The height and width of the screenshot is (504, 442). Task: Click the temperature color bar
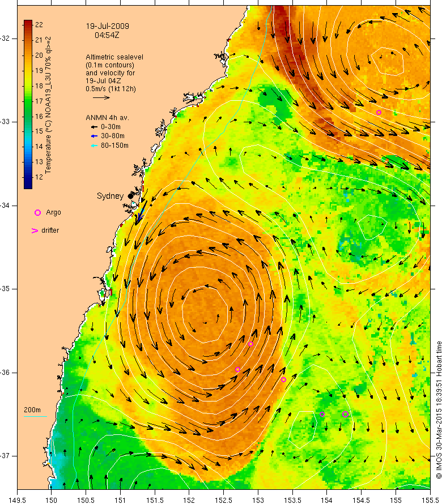(x=28, y=104)
